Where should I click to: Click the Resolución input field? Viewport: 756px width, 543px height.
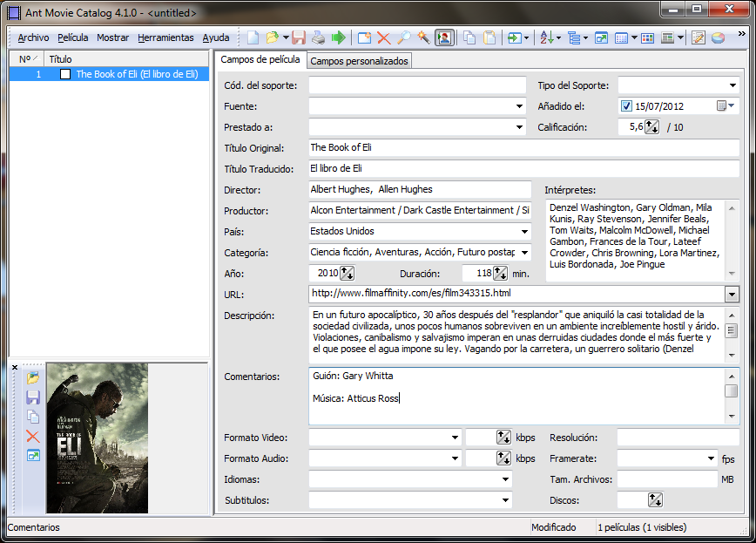678,438
